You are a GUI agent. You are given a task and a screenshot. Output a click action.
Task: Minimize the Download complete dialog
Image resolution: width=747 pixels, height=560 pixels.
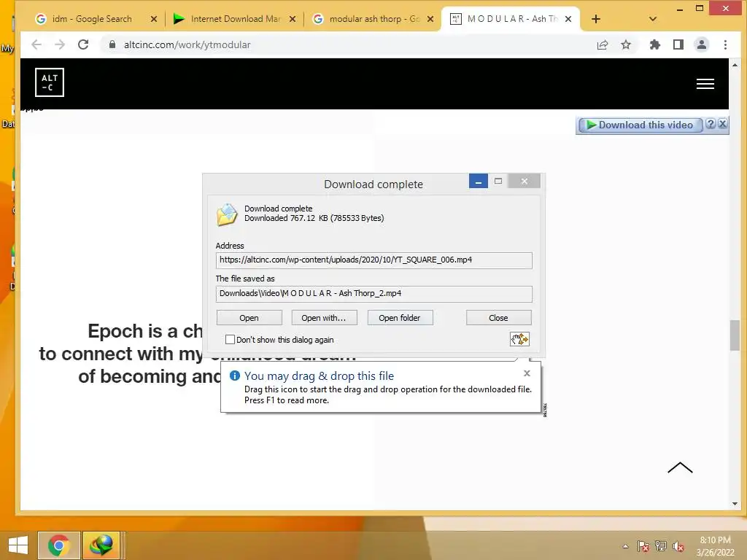[x=479, y=181]
